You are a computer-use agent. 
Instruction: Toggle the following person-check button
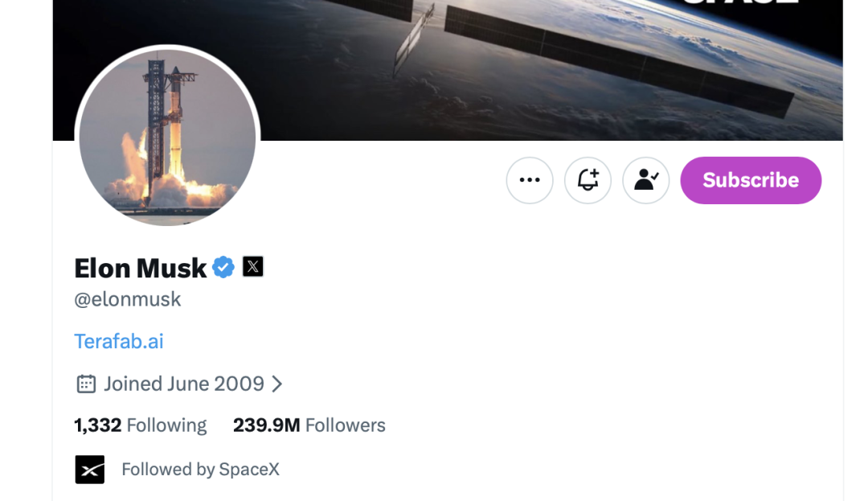click(645, 180)
